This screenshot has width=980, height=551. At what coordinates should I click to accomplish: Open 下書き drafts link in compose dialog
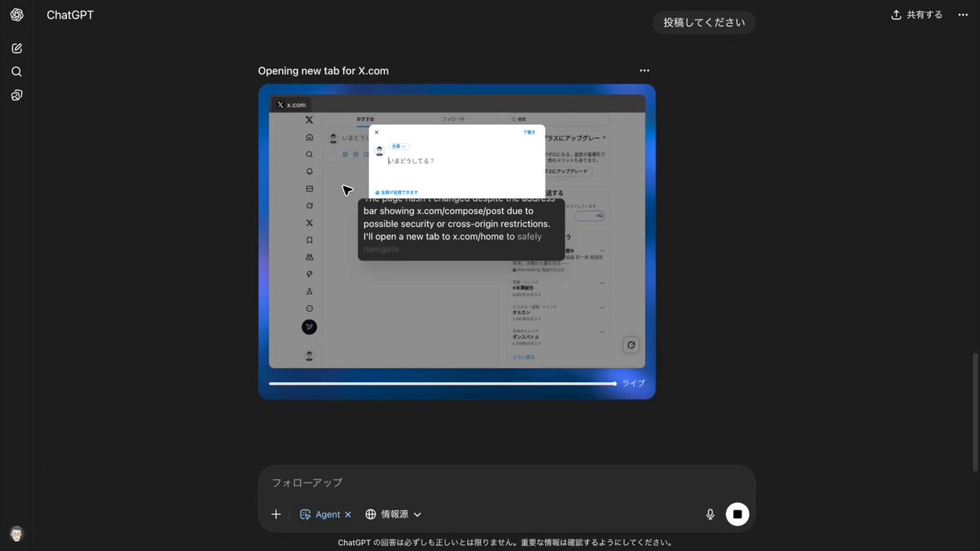click(529, 131)
